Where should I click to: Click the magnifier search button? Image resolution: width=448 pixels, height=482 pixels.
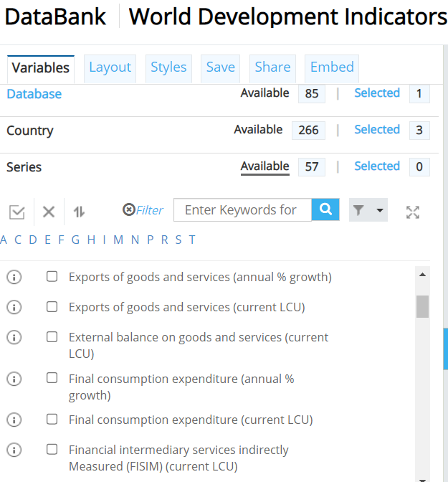pyautogui.click(x=325, y=209)
